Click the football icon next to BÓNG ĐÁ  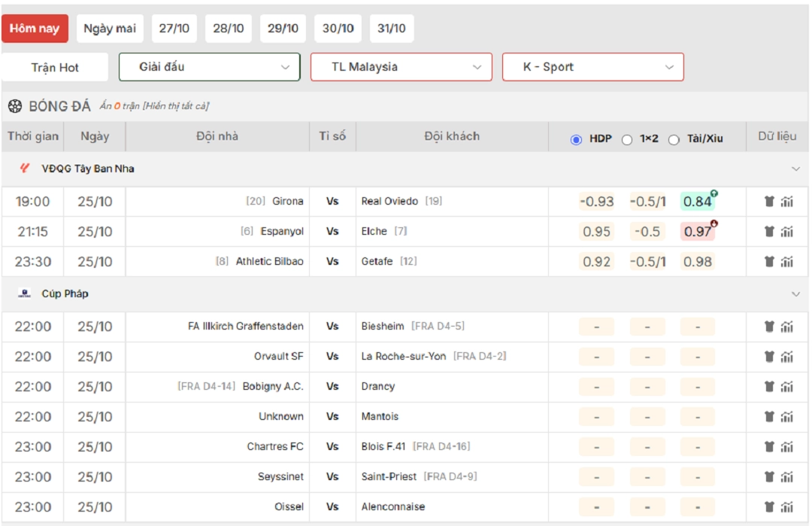[15, 106]
